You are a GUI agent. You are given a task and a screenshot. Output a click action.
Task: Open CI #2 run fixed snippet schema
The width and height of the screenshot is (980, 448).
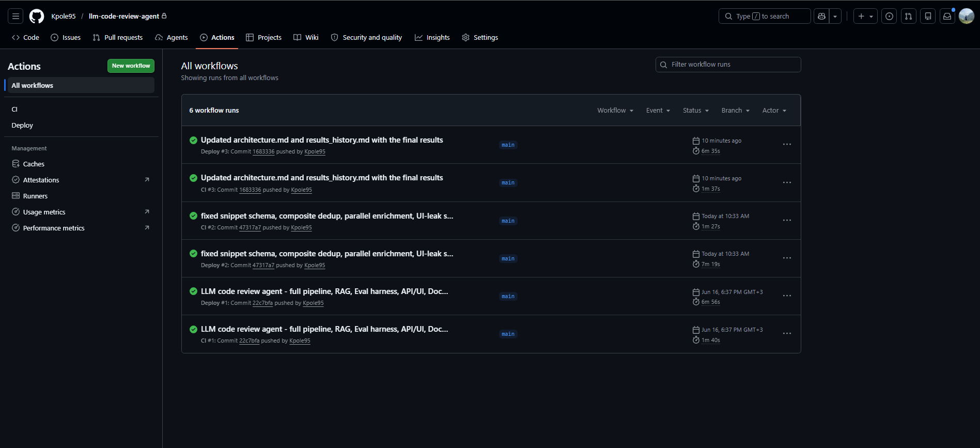[327, 216]
